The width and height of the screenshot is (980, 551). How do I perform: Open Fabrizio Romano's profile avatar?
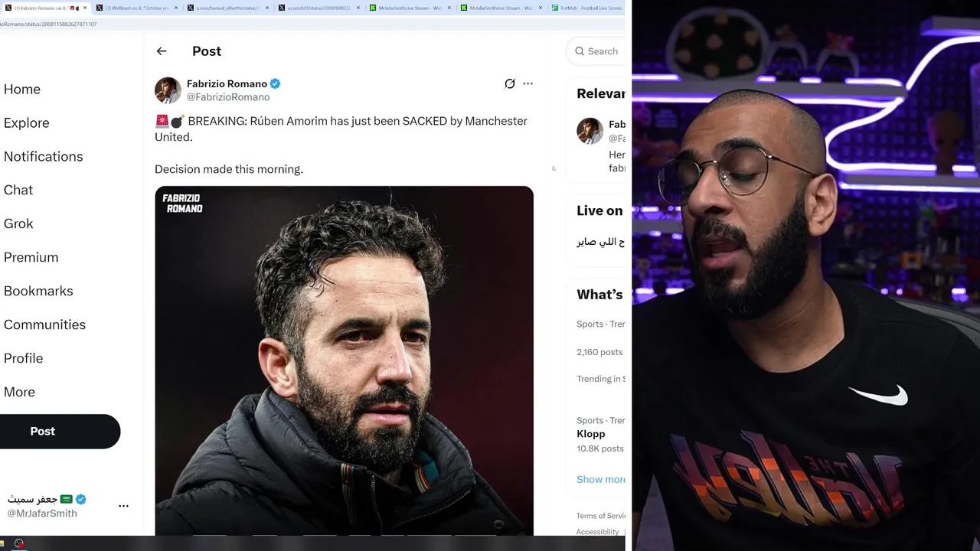pos(168,90)
